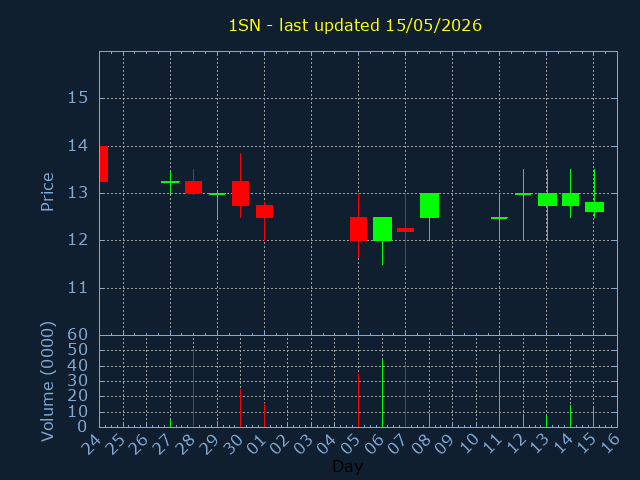Click the red volume bar on day 05
This screenshot has height=480, width=640.
pos(358,400)
